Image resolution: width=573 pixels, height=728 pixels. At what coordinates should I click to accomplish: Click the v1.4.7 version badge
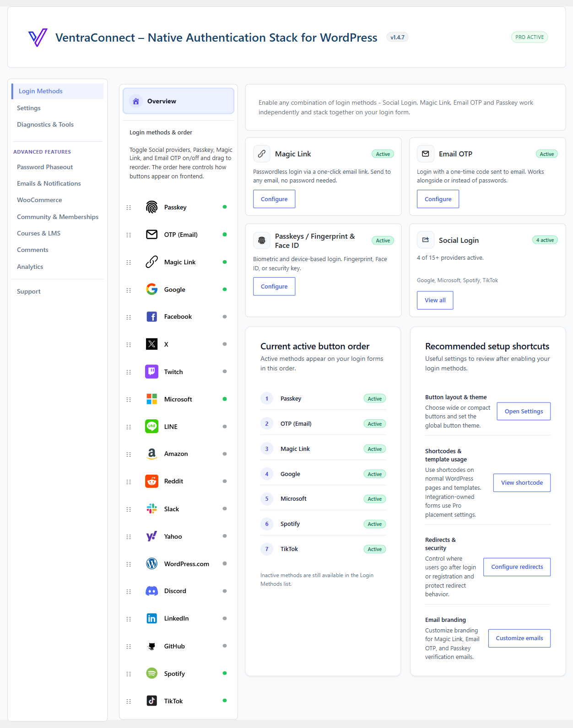point(397,37)
